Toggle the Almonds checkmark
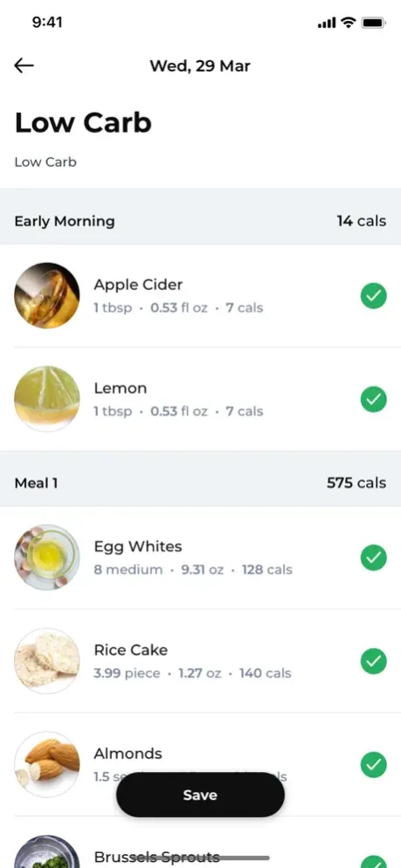 pyautogui.click(x=373, y=764)
